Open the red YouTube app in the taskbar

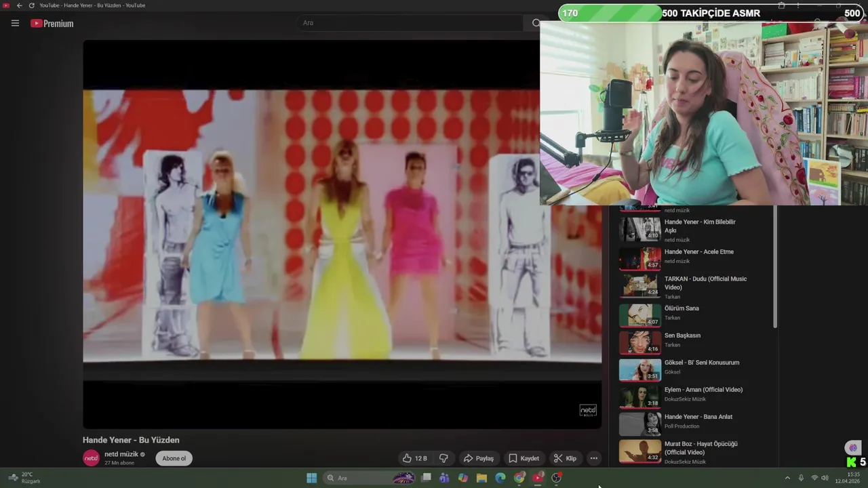click(538, 478)
